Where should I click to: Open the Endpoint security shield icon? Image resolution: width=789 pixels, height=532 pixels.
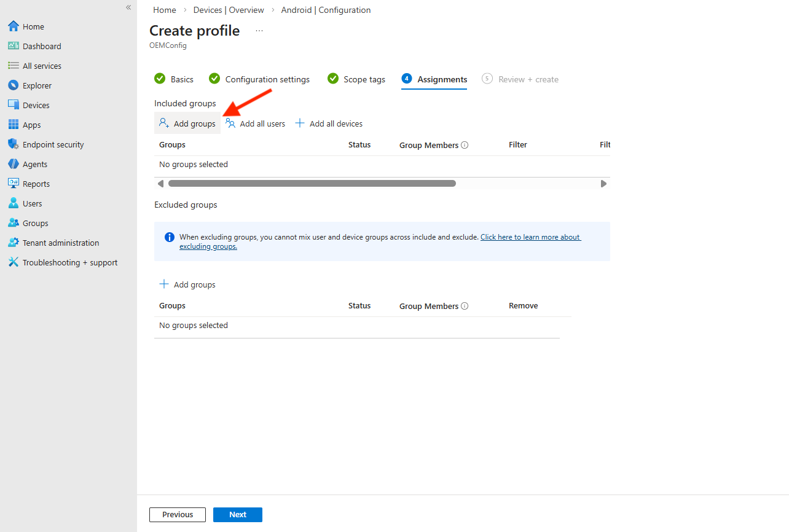click(13, 144)
